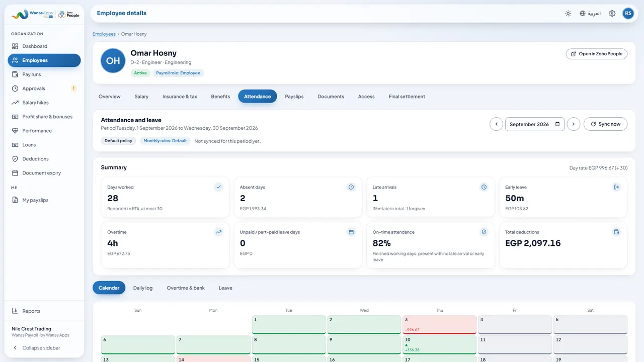
Task: Open Performance in the sidebar
Action: pos(44,131)
